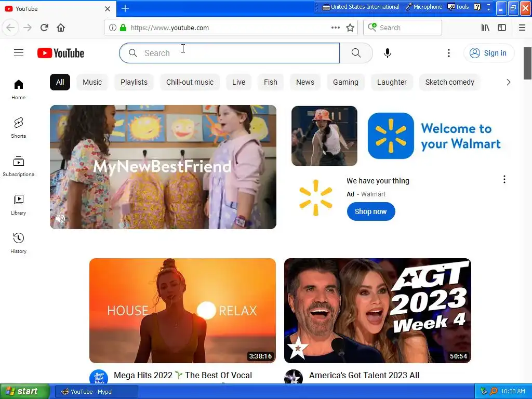Click the language bar help icon

click(x=477, y=7)
